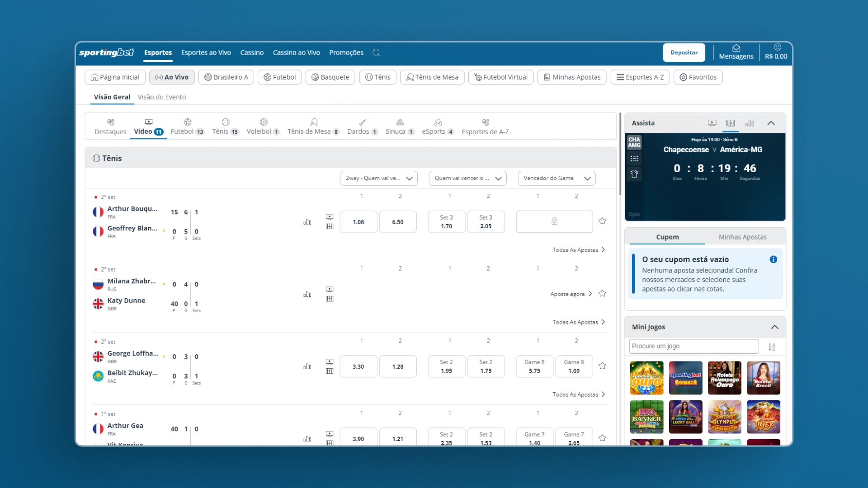Open the coupon info icon

tap(773, 259)
